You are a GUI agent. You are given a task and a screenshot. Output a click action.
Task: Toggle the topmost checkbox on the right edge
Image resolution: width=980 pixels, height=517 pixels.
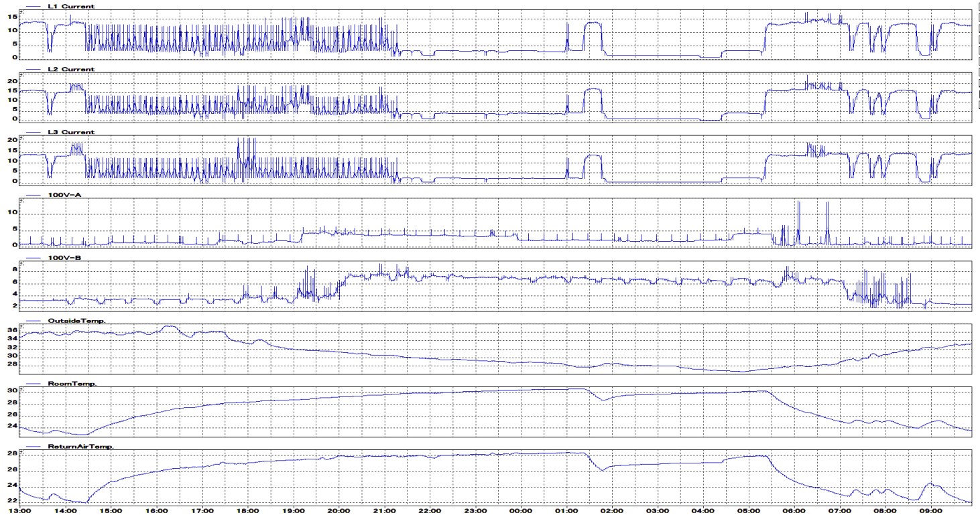[x=977, y=5]
